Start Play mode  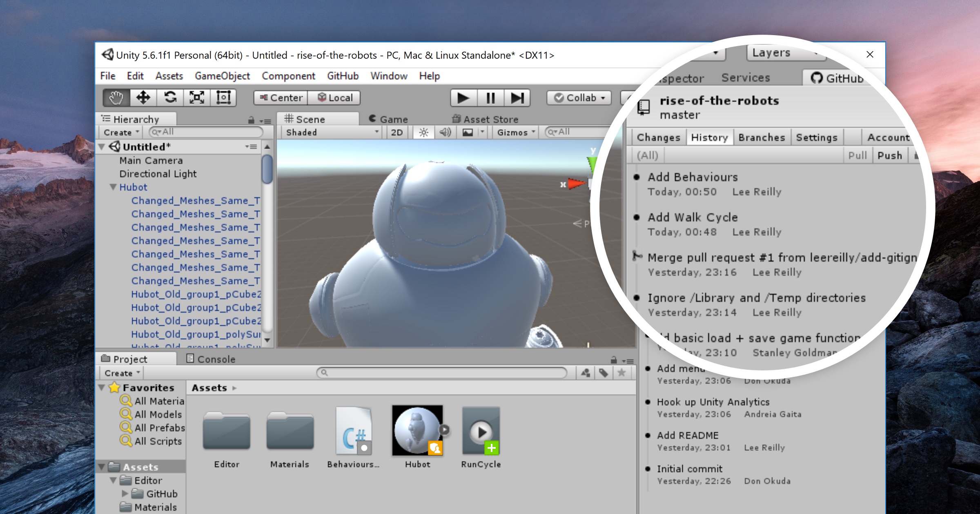coord(463,98)
